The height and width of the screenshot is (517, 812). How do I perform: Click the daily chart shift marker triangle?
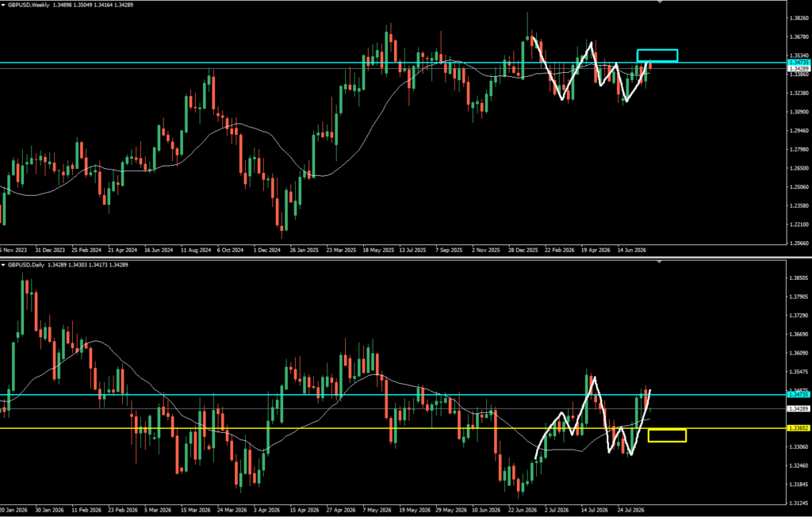click(x=659, y=262)
